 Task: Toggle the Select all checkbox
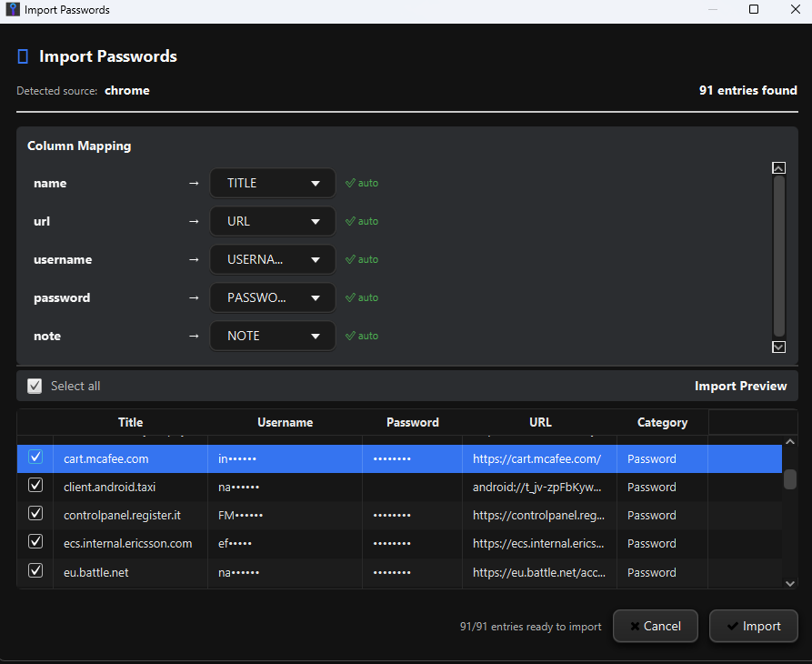coord(34,386)
